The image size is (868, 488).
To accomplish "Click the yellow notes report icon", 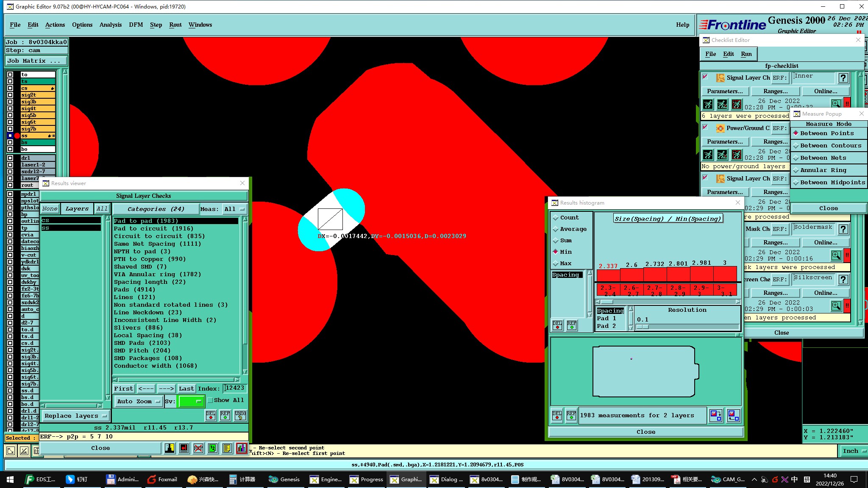I will click(x=227, y=448).
